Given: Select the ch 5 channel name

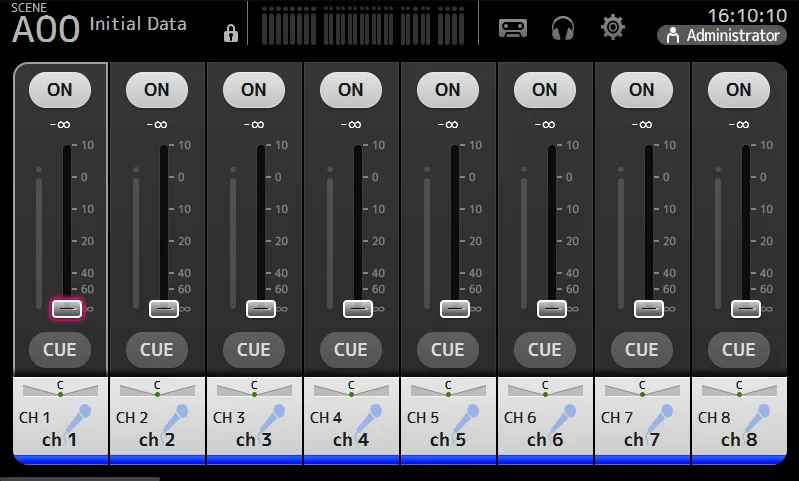Looking at the screenshot, I should pyautogui.click(x=448, y=440).
